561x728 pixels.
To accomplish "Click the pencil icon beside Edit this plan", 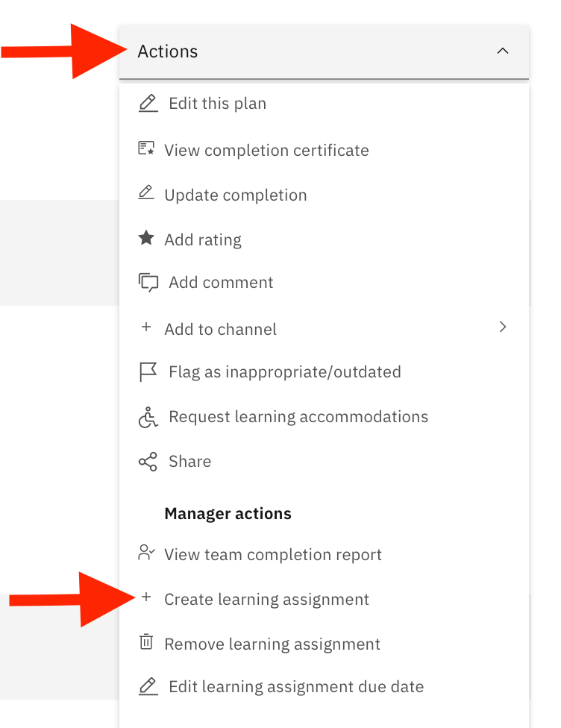I will [x=148, y=103].
